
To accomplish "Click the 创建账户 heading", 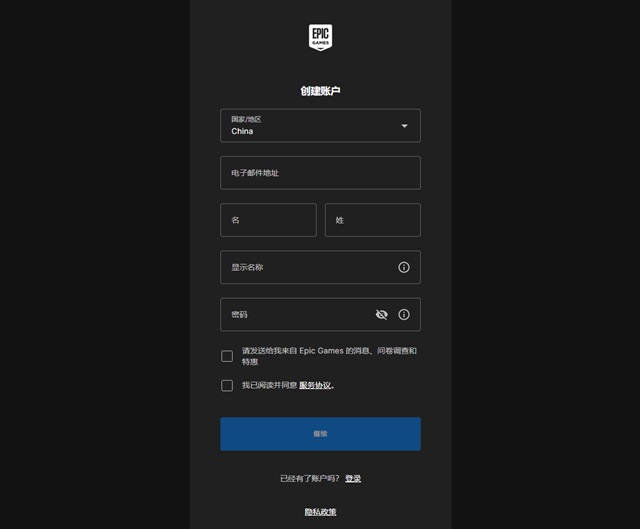I will [x=320, y=91].
